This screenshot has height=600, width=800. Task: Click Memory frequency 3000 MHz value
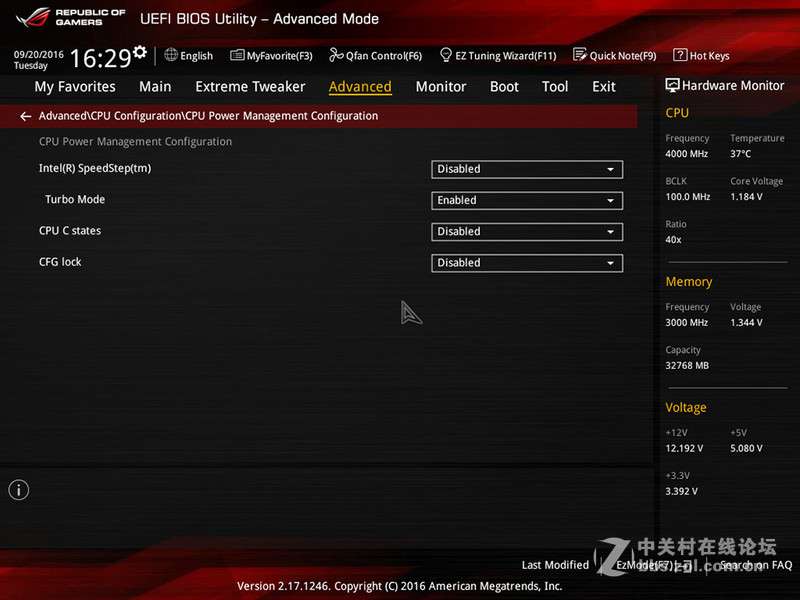687,322
